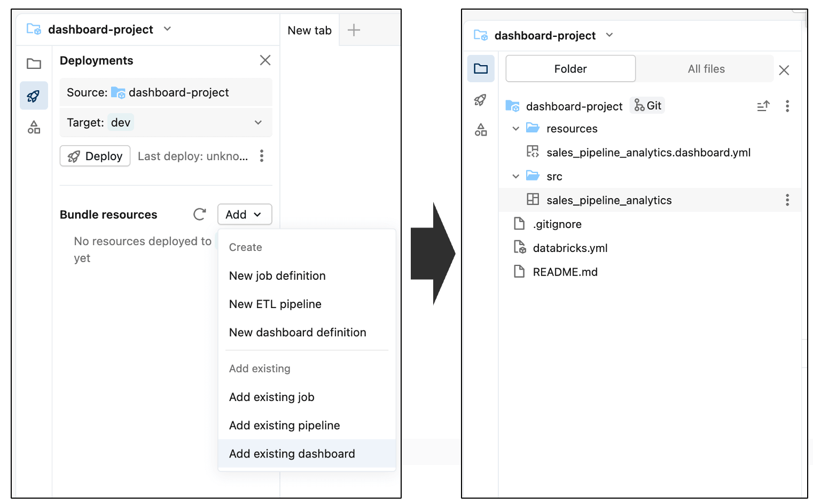Screen dimensions: 813x504
Task: Collapse the resources folder
Action: point(515,128)
